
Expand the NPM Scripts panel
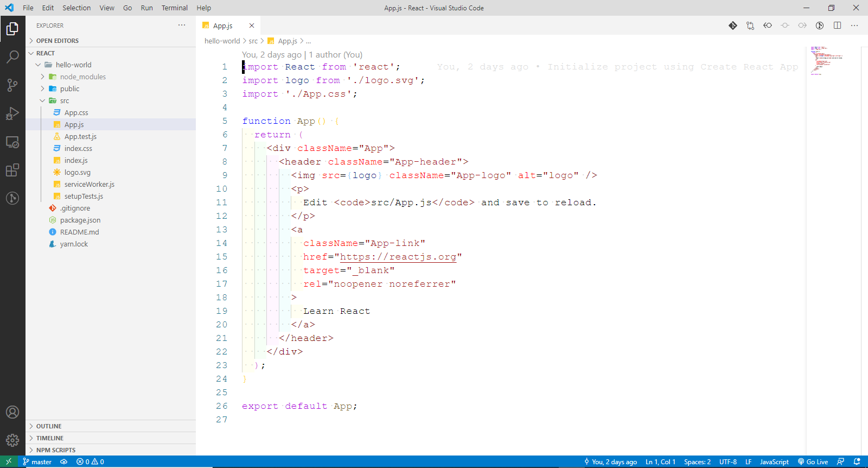click(x=111, y=450)
